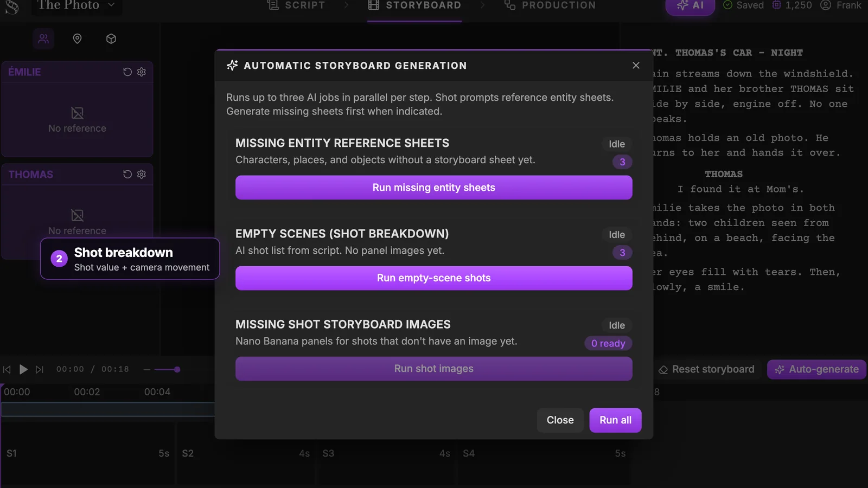868x488 pixels.
Task: Run missing entity sheets
Action: tap(433, 188)
